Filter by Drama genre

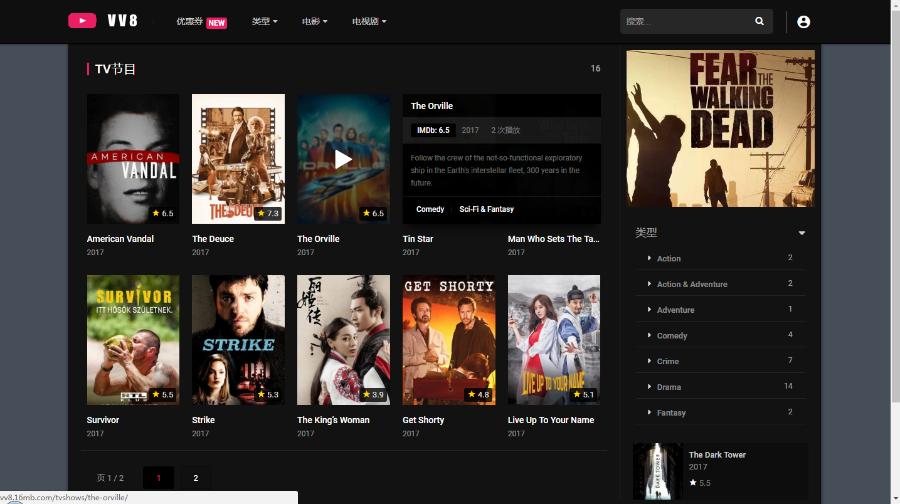(x=669, y=387)
